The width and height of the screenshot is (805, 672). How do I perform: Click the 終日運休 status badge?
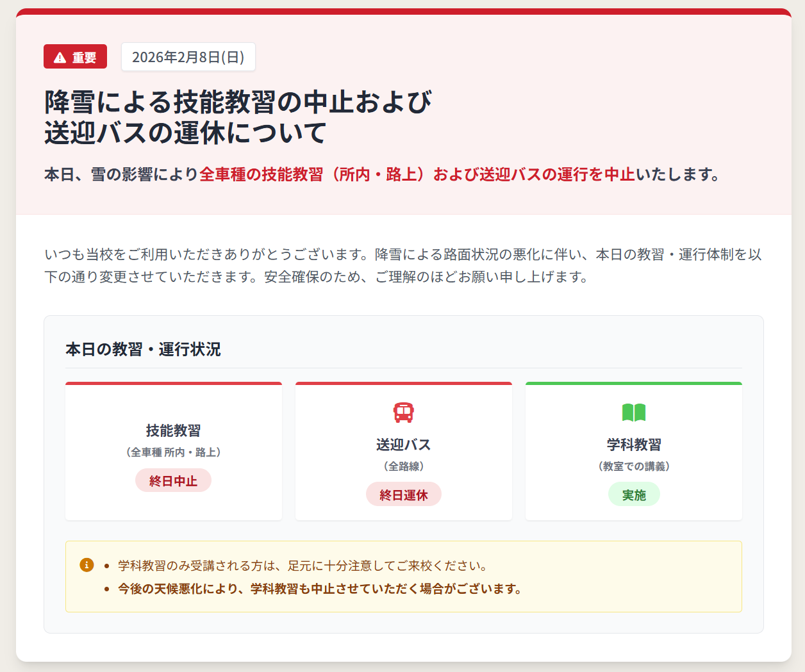point(404,495)
